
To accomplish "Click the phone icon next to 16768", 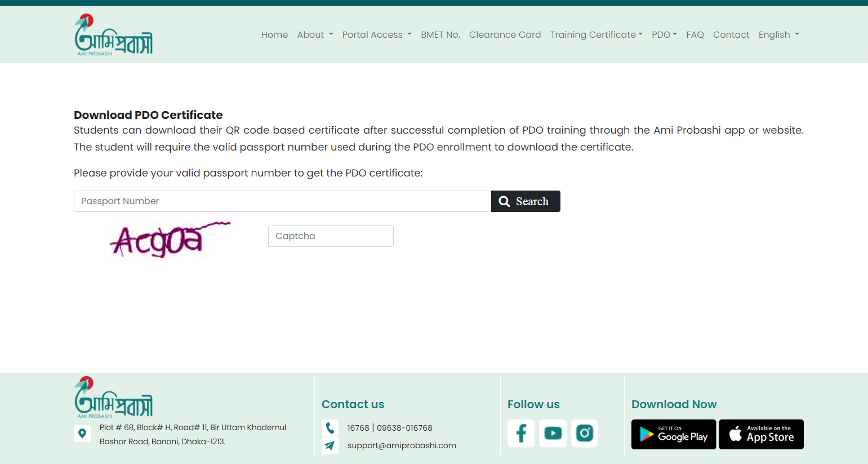I will point(330,427).
